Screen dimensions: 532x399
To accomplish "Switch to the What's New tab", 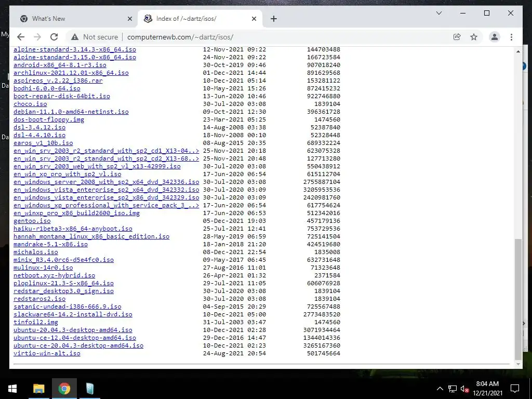I will coord(74,19).
